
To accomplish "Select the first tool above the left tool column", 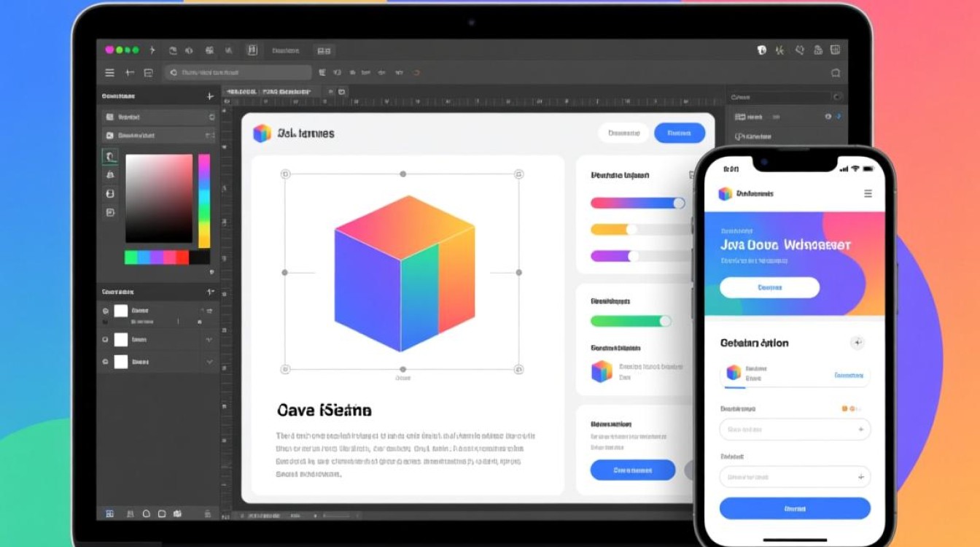I will [x=109, y=156].
